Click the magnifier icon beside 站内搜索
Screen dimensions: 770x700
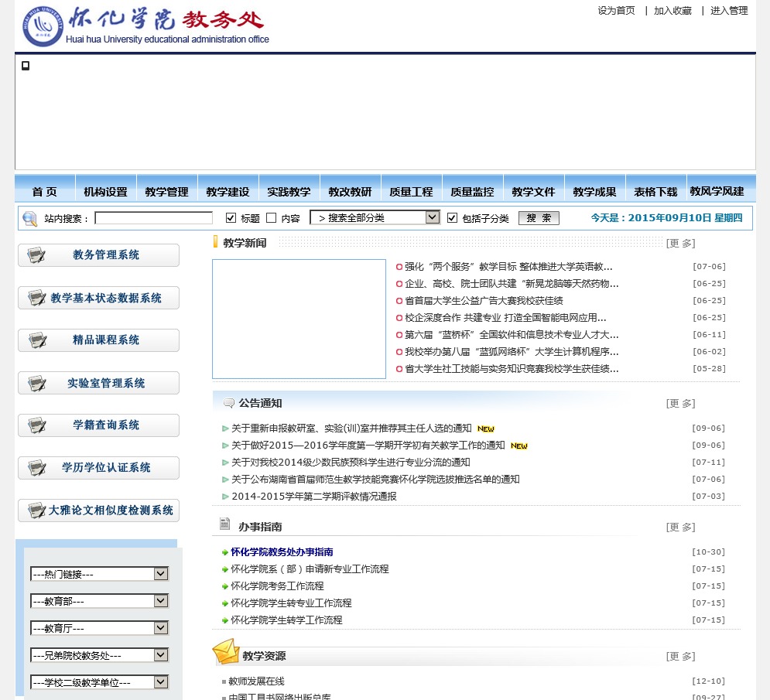pos(29,218)
